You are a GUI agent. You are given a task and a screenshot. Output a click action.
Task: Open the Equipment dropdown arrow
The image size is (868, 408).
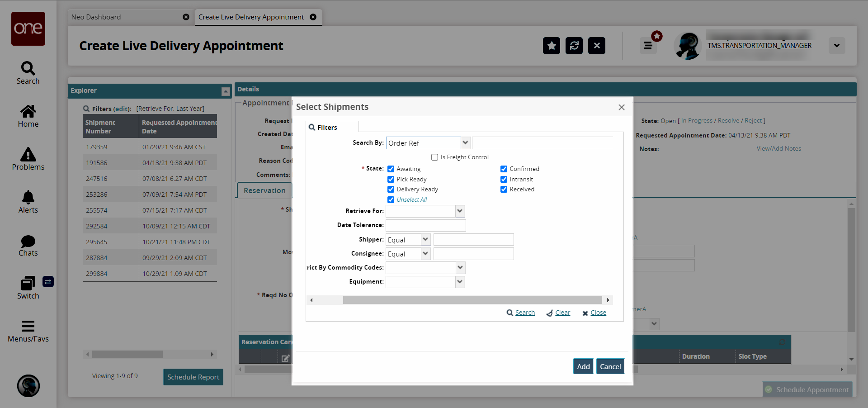(x=460, y=282)
